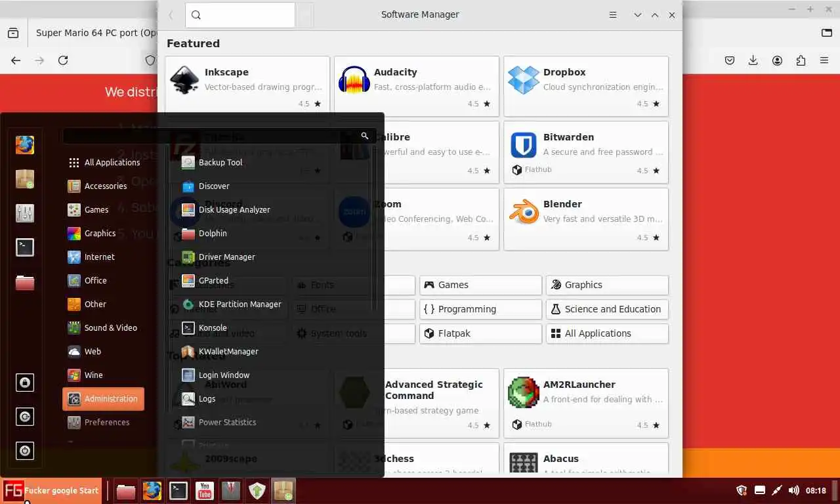Image resolution: width=840 pixels, height=504 pixels.
Task: Open system settings mixer icon in menu sidebar
Action: [x=25, y=213]
